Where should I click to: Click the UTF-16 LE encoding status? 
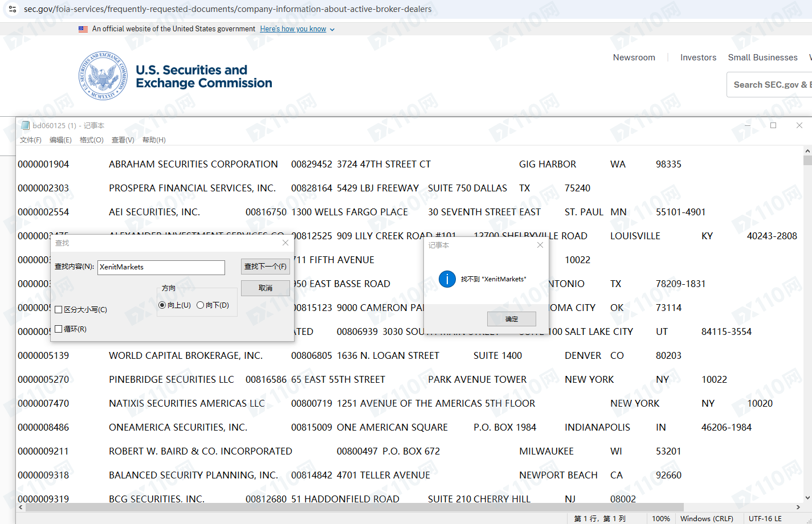coord(765,518)
